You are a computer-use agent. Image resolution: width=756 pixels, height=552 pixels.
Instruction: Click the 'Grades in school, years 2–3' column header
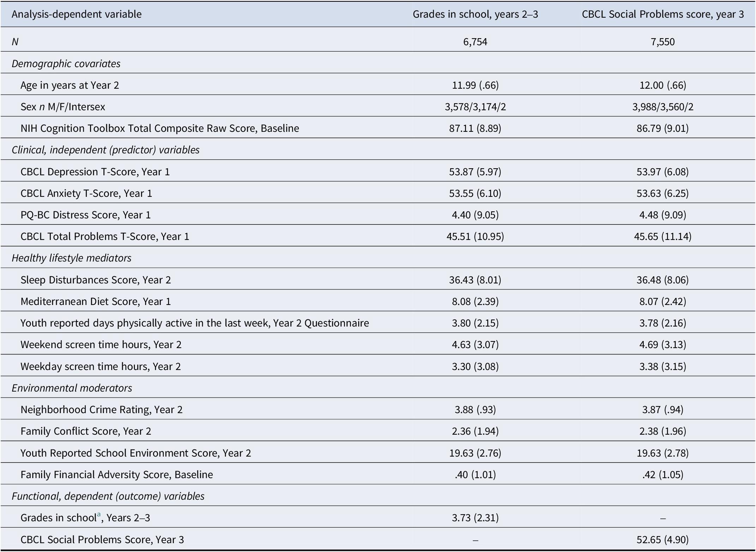tap(475, 14)
